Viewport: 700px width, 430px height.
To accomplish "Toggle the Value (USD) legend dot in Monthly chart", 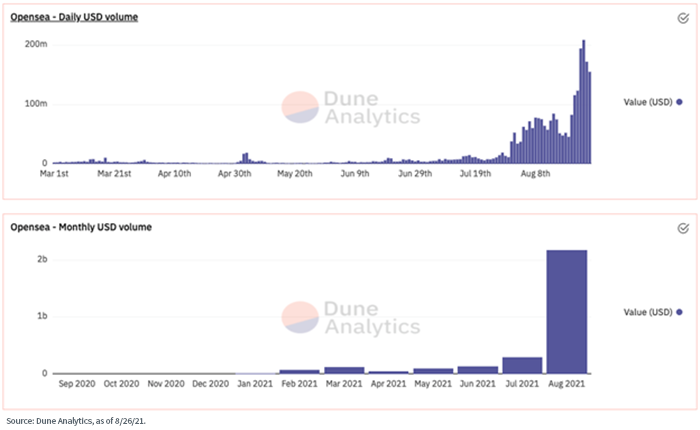I will [x=679, y=312].
